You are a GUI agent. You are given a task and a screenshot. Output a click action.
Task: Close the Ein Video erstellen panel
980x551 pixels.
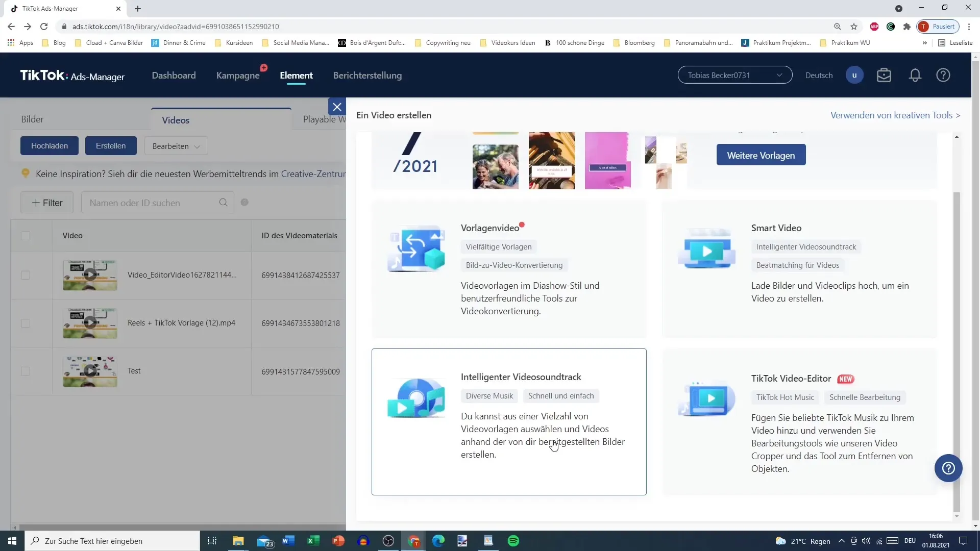(x=337, y=107)
